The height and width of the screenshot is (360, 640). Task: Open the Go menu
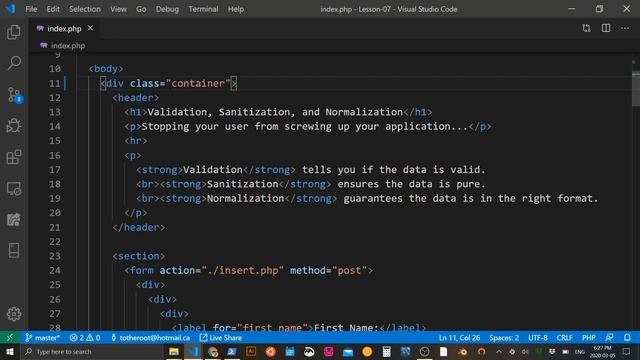click(x=141, y=9)
